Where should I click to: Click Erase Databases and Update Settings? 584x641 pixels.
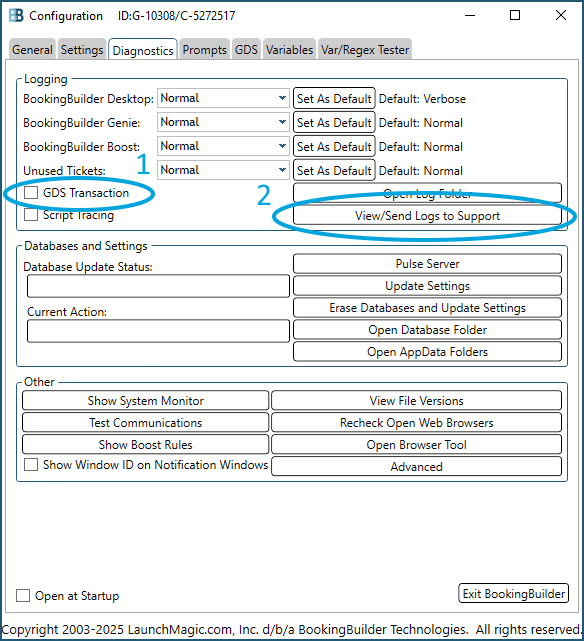[x=427, y=308]
